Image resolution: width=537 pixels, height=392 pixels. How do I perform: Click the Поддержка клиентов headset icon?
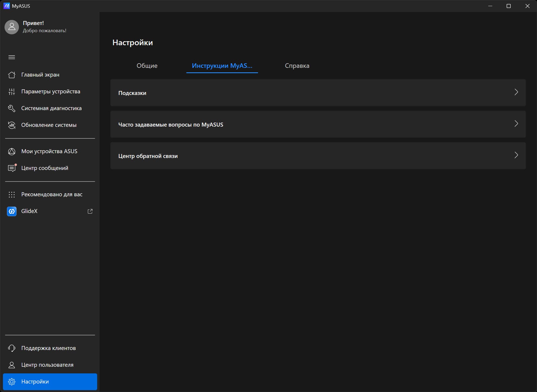(11, 348)
